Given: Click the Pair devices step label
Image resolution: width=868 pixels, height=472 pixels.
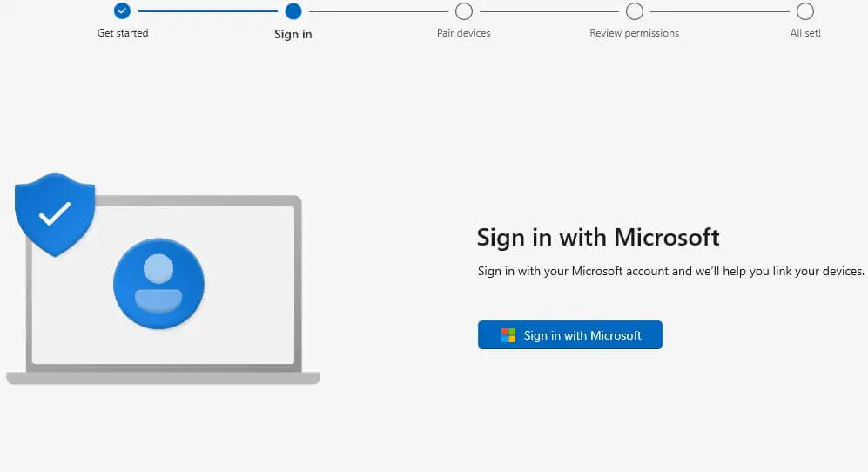Looking at the screenshot, I should coord(464,33).
